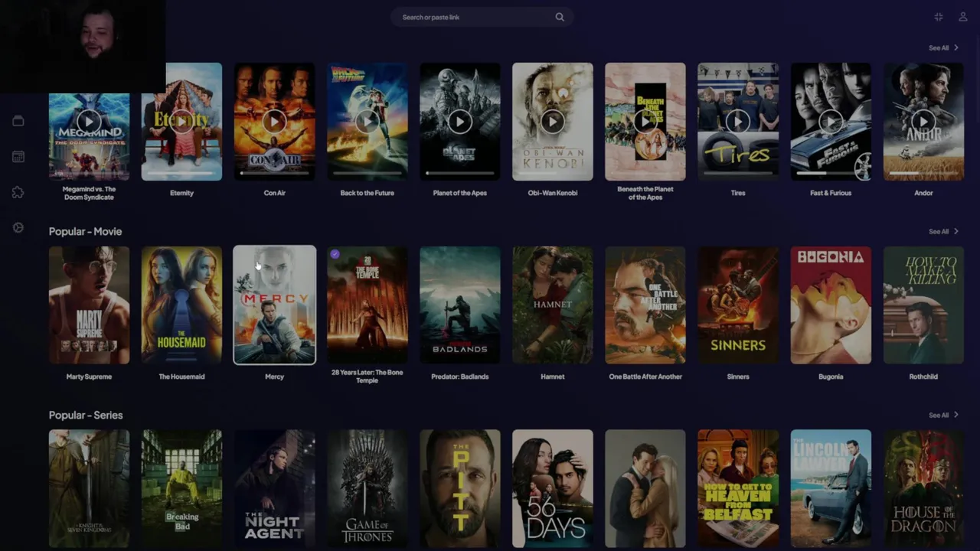This screenshot has width=980, height=551.
Task: Open the user profile icon
Action: [x=963, y=17]
